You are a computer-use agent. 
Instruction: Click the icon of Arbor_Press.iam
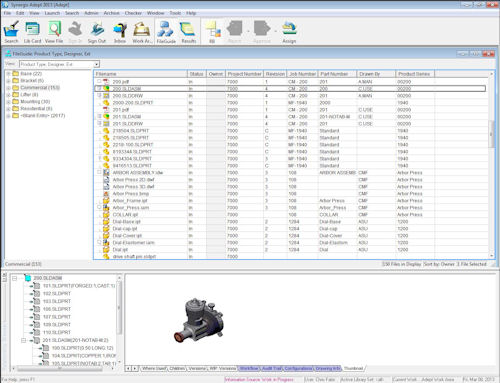tap(106, 208)
